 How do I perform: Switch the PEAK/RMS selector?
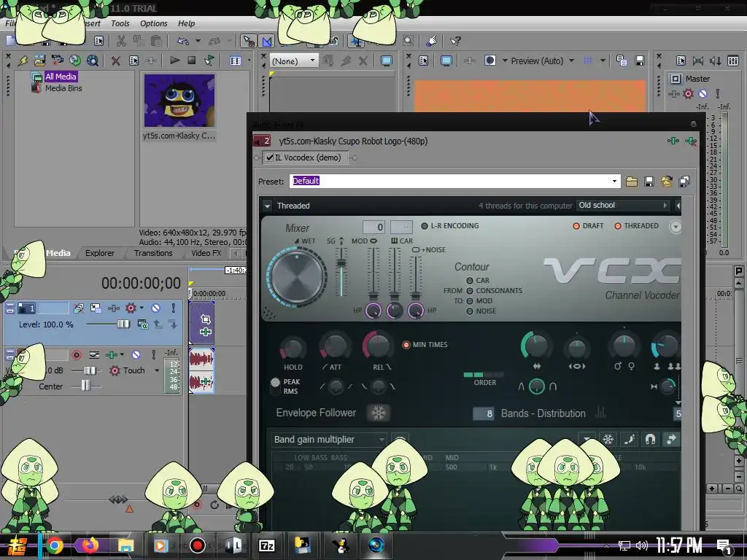point(275,386)
